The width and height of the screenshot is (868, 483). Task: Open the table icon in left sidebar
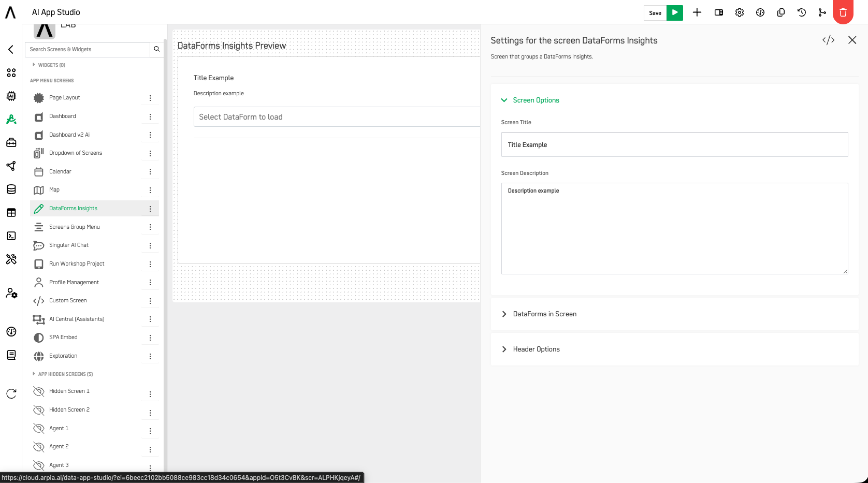[11, 212]
